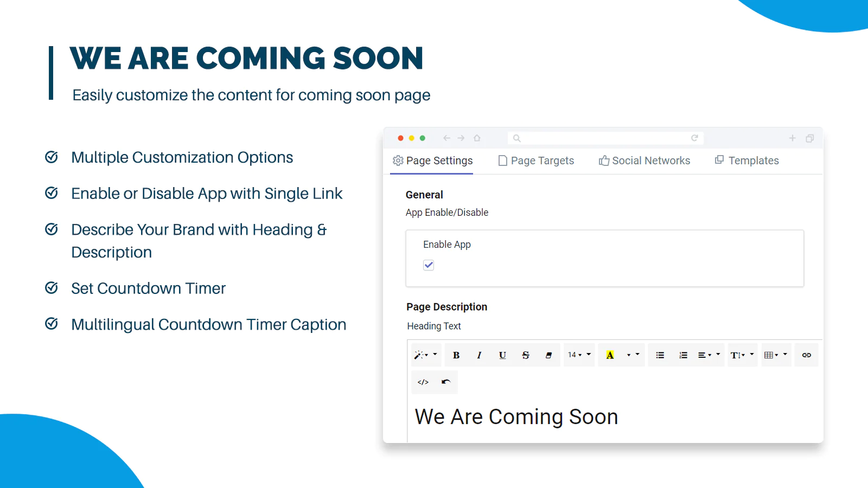Open the insert table dropdown
Image resolution: width=868 pixels, height=488 pixels.
(x=776, y=355)
